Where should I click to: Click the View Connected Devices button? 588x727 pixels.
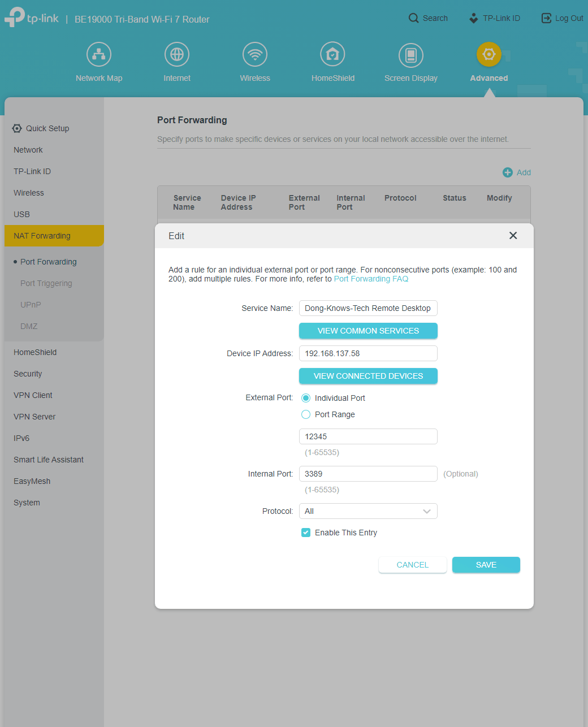(x=368, y=376)
